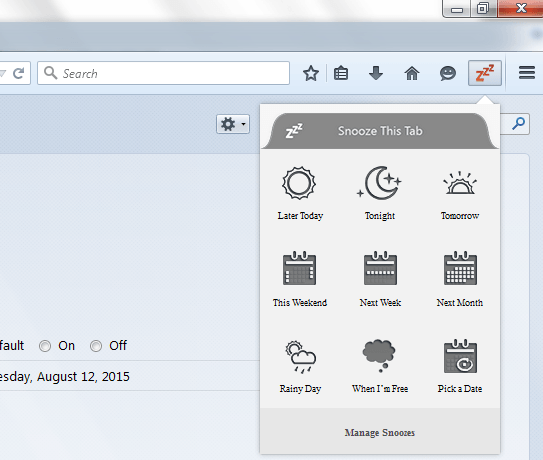Open the Firefox hamburger menu
Viewport: 543px width, 460px height.
click(527, 73)
